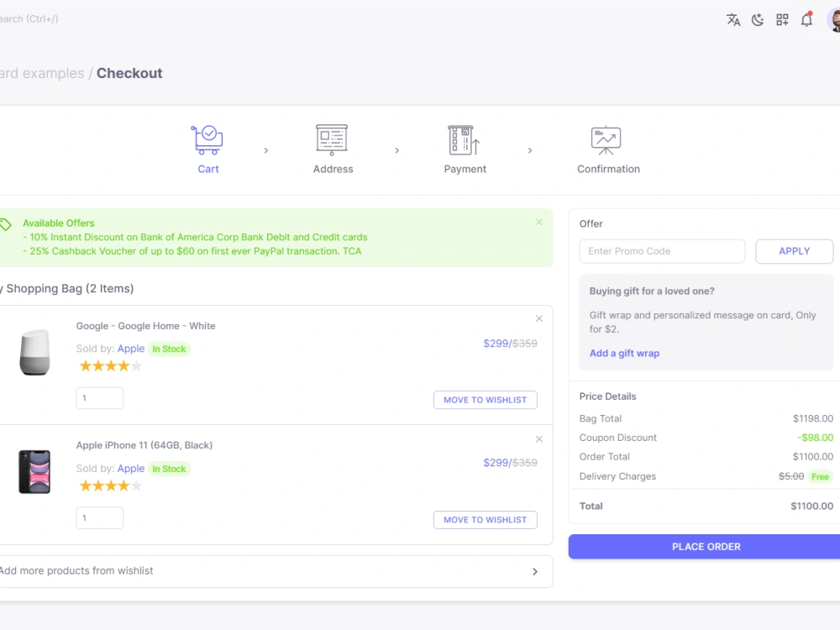Expand Add more products from wishlist

pyautogui.click(x=276, y=571)
